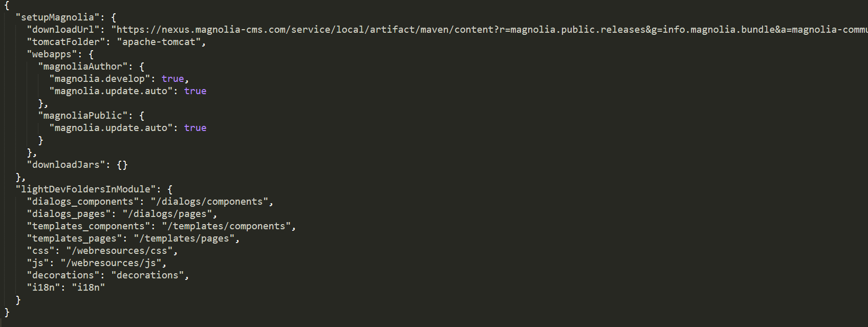Click the "i18n" key
868x327 pixels.
pos(44,288)
